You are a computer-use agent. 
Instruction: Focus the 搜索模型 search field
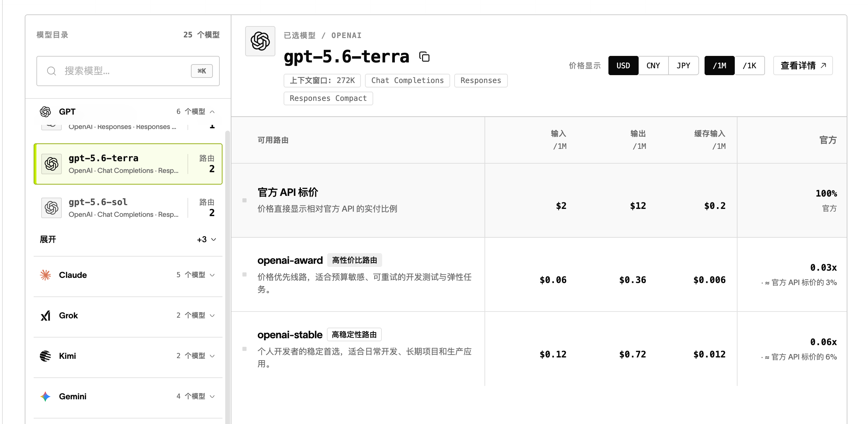[128, 71]
